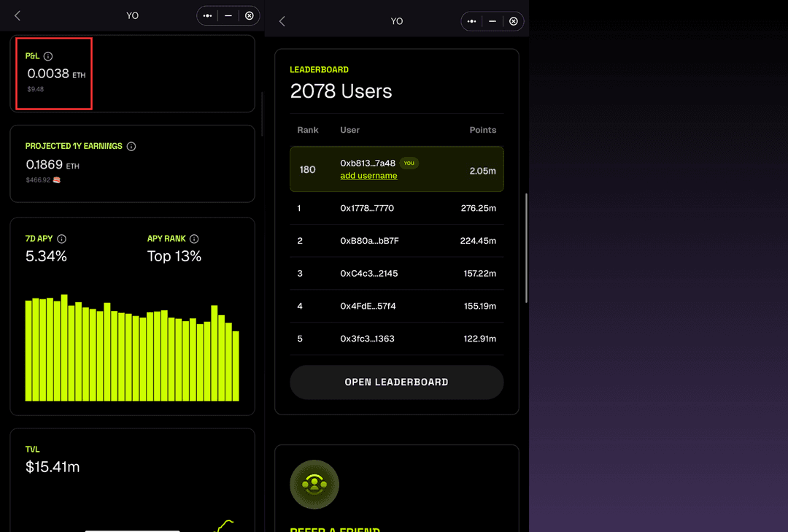Click info icon beside Projected 1Y Earnings
The width and height of the screenshot is (788, 532).
pos(131,146)
